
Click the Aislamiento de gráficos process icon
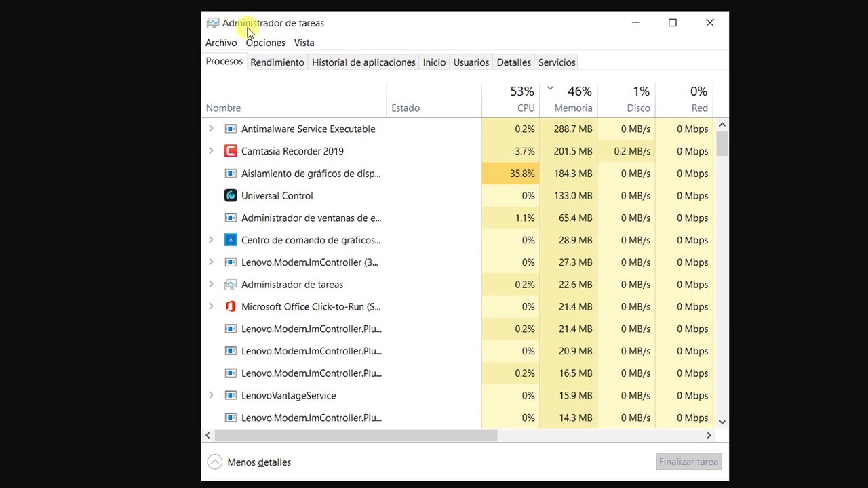tap(231, 174)
